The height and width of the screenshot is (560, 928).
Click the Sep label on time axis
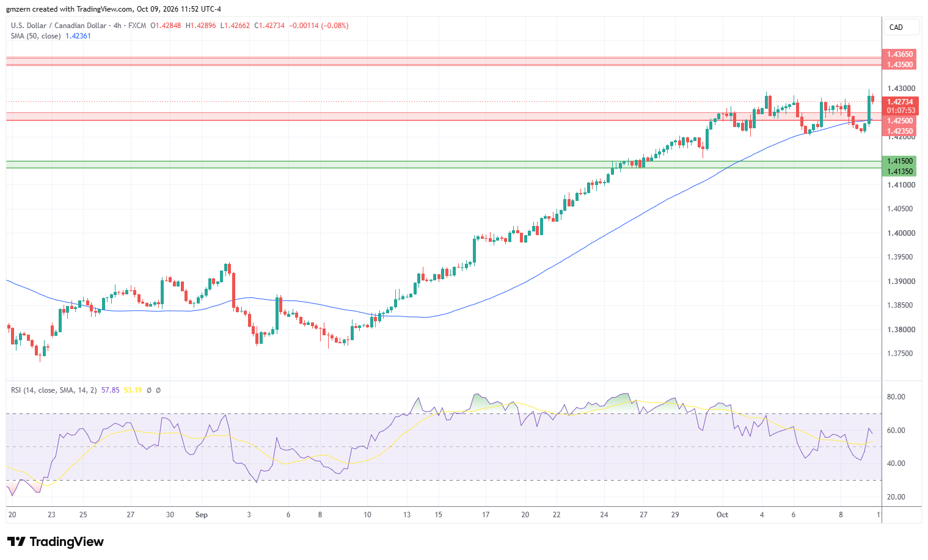click(202, 515)
